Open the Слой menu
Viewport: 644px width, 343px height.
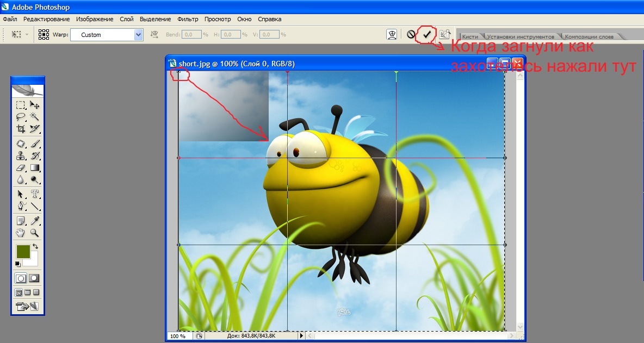pos(127,19)
